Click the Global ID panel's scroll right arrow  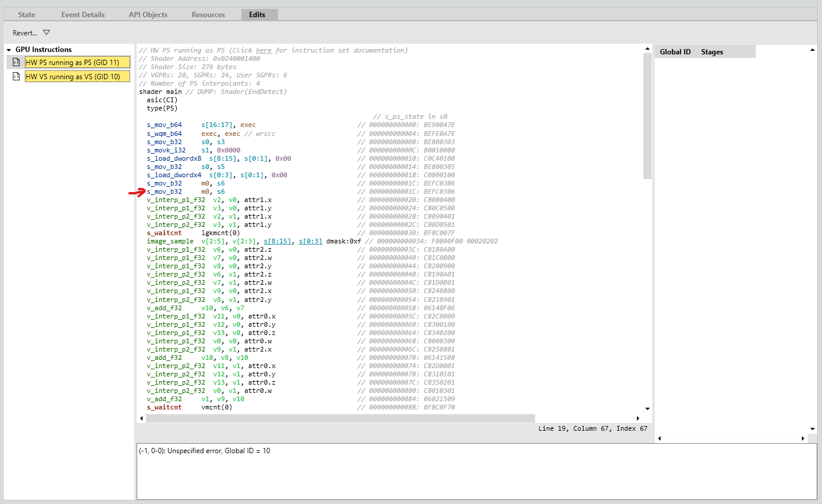(803, 438)
